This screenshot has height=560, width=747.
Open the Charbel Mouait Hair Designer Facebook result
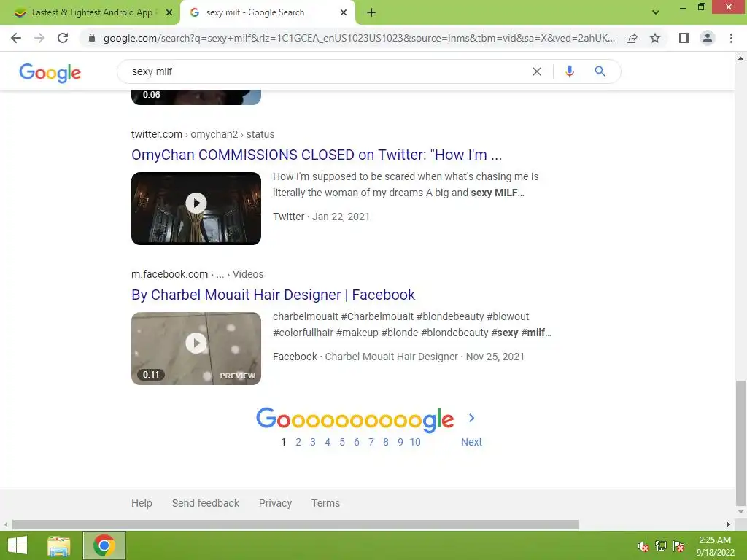point(273,295)
